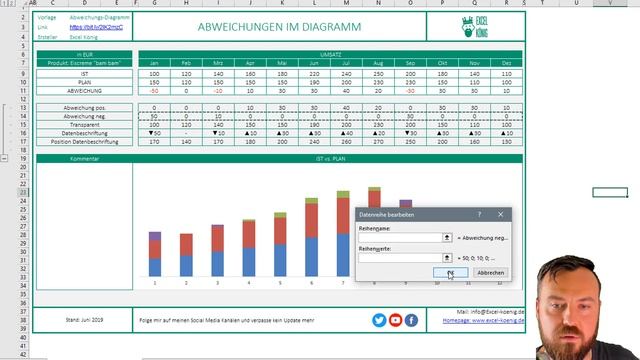Select the Abweichung neg. label cell
The width and height of the screenshot is (640, 360).
click(84, 116)
